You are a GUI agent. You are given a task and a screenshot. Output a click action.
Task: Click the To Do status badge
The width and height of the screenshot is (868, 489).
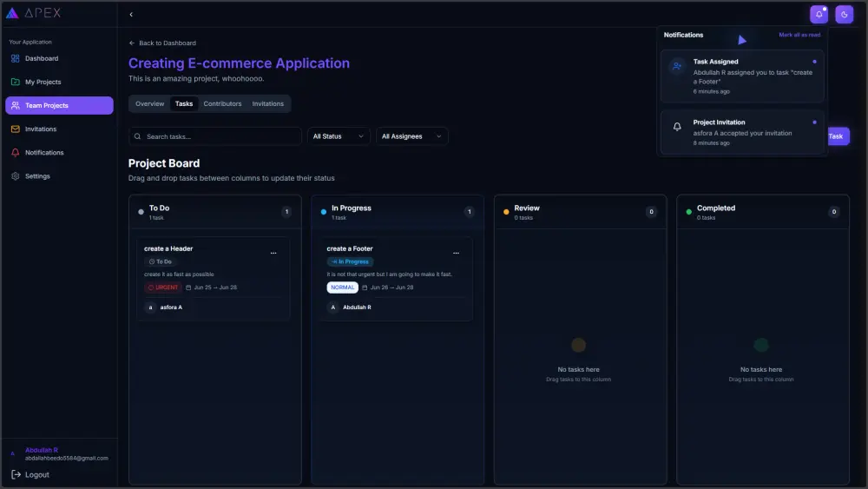coord(160,261)
